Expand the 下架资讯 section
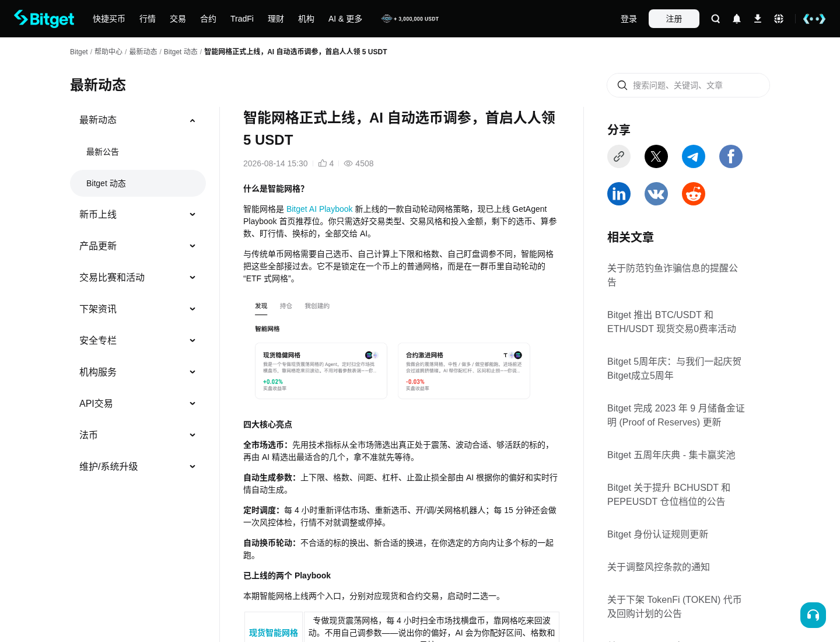 point(192,309)
